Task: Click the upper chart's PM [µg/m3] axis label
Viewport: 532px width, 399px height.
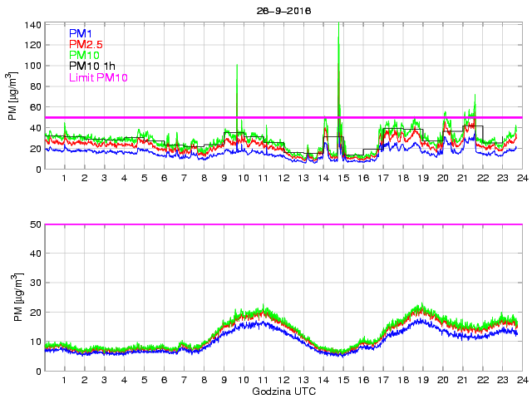Action: pos(12,96)
